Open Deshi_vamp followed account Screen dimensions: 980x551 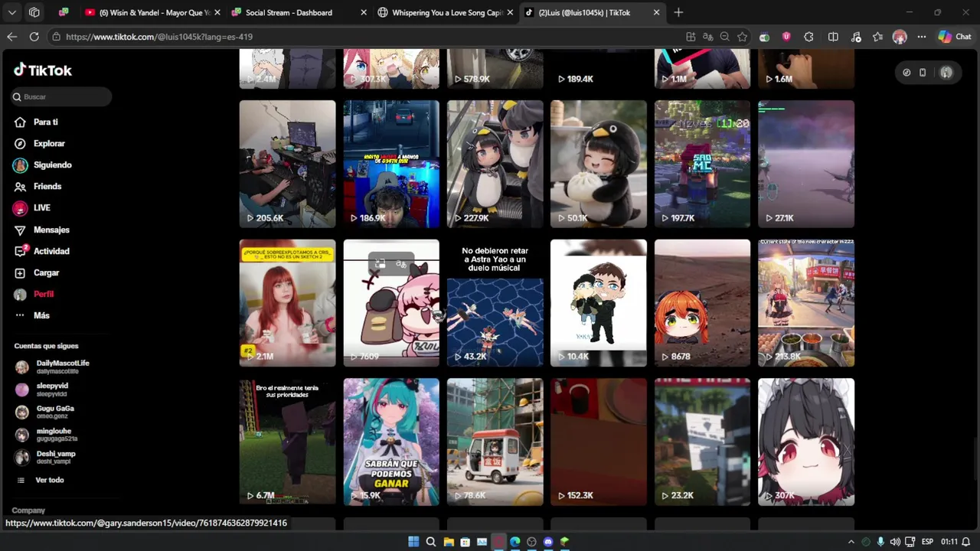56,457
